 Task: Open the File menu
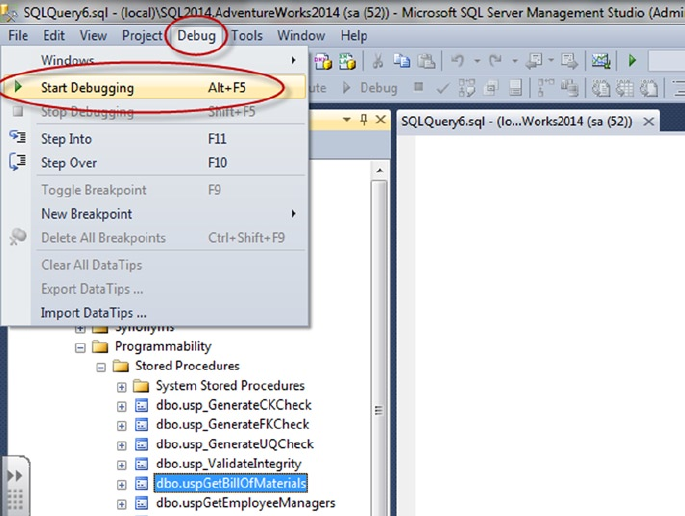click(18, 35)
